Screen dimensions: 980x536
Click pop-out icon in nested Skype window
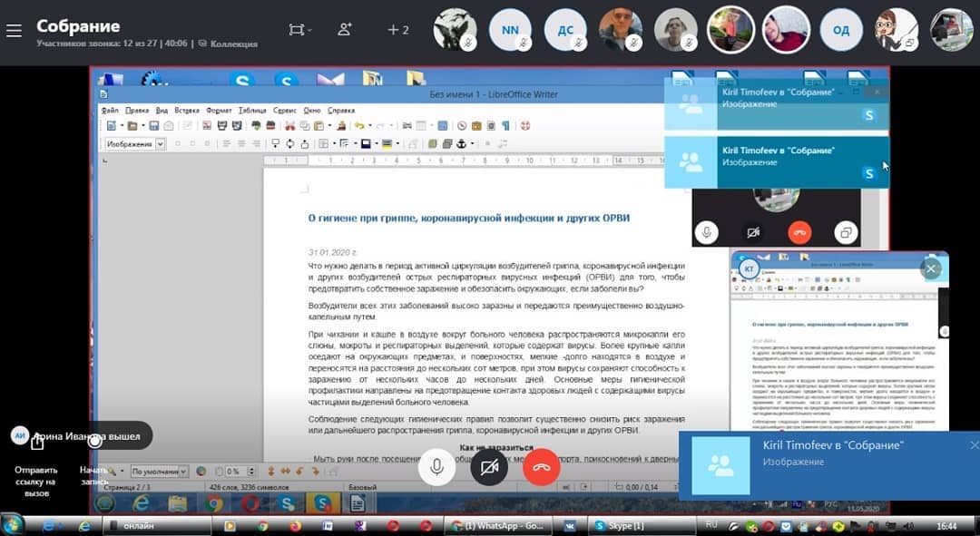pyautogui.click(x=845, y=232)
